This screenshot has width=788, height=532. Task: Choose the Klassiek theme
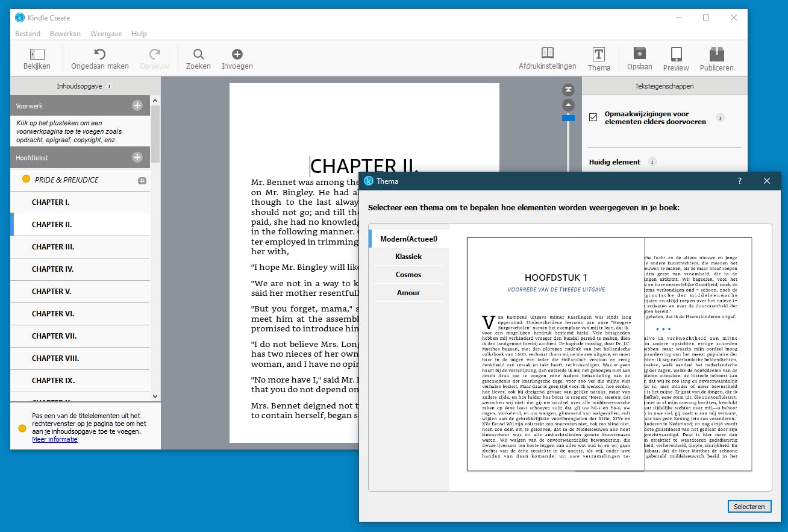[x=408, y=257]
